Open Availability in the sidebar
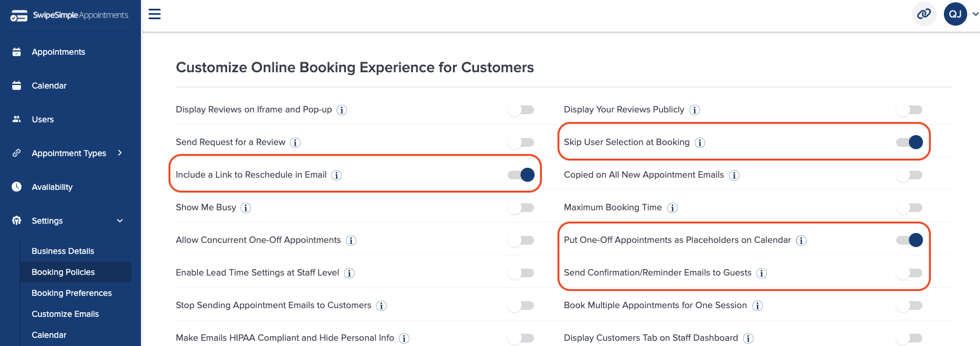 coord(52,187)
